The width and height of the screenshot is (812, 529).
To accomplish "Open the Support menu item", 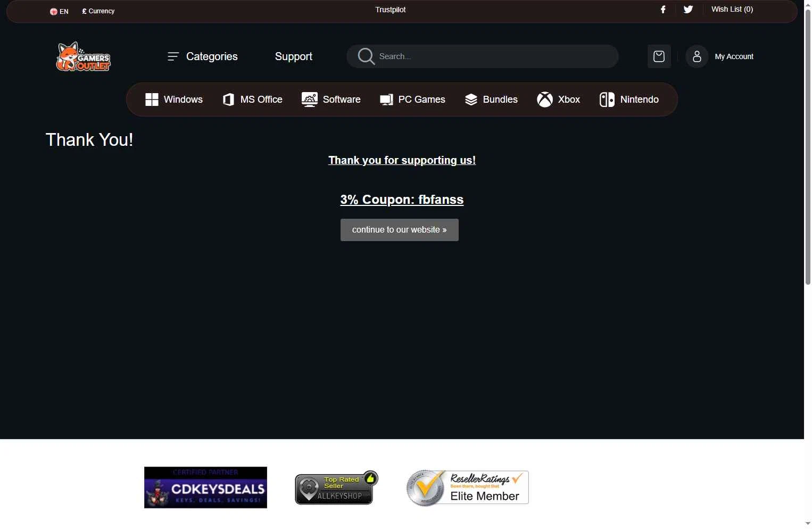I will [x=294, y=56].
